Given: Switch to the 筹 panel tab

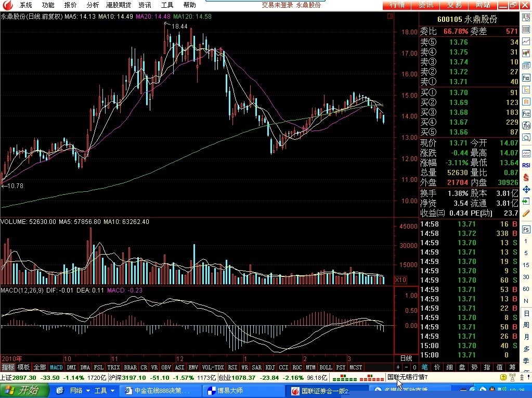Looking at the screenshot, I should click(x=512, y=367).
